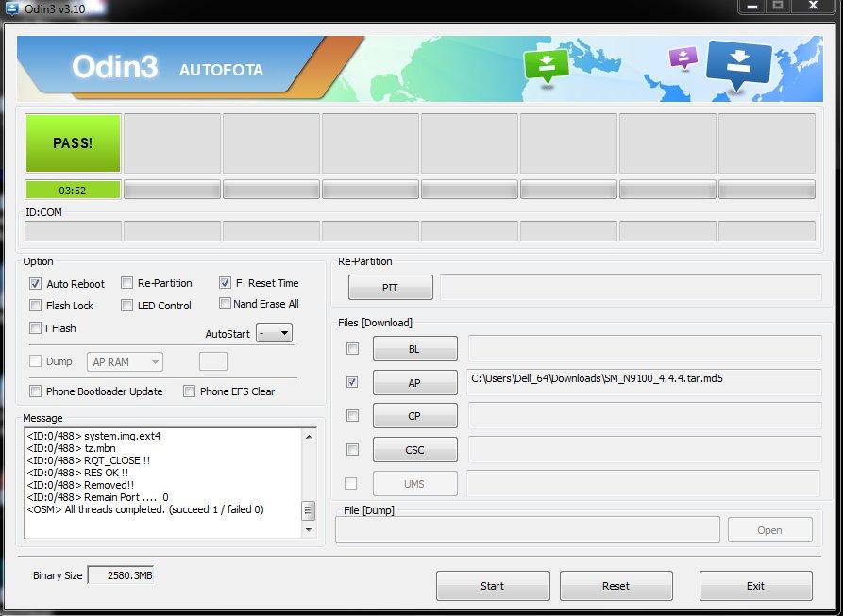Click the File Dump path field
843x616 pixels.
[x=528, y=530]
